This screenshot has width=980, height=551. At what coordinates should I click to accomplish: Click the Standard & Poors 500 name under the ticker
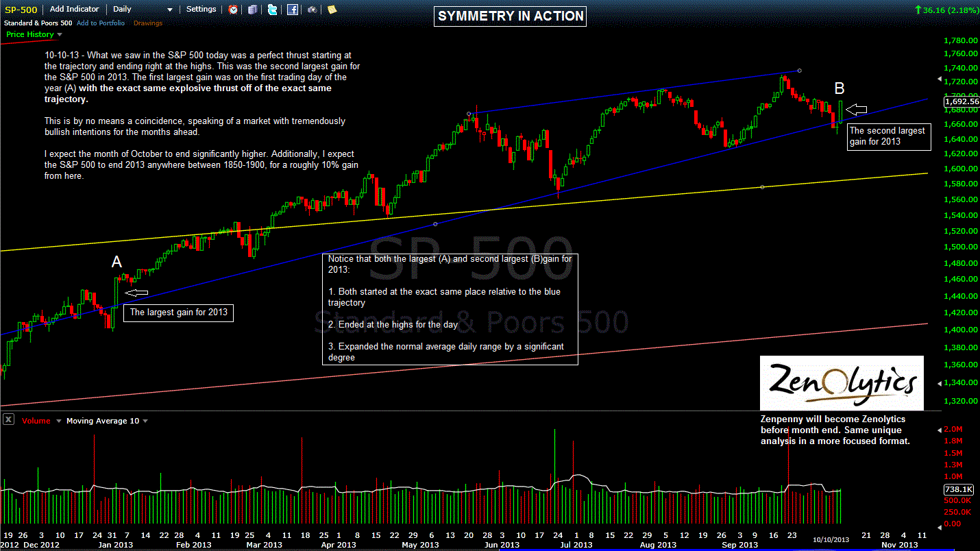coord(37,23)
